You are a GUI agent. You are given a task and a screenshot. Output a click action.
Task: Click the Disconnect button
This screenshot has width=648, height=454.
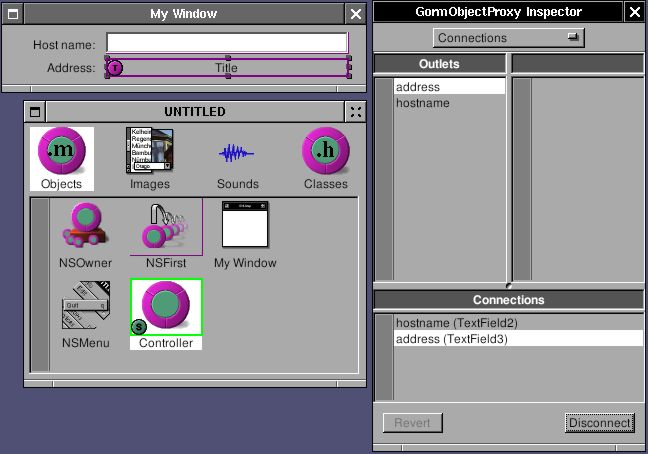point(599,422)
